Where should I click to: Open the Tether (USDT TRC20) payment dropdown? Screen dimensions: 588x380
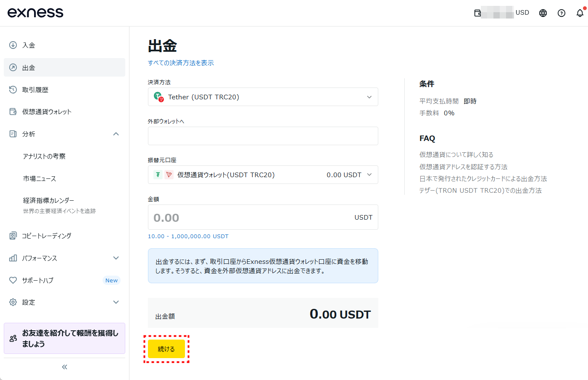(x=263, y=97)
